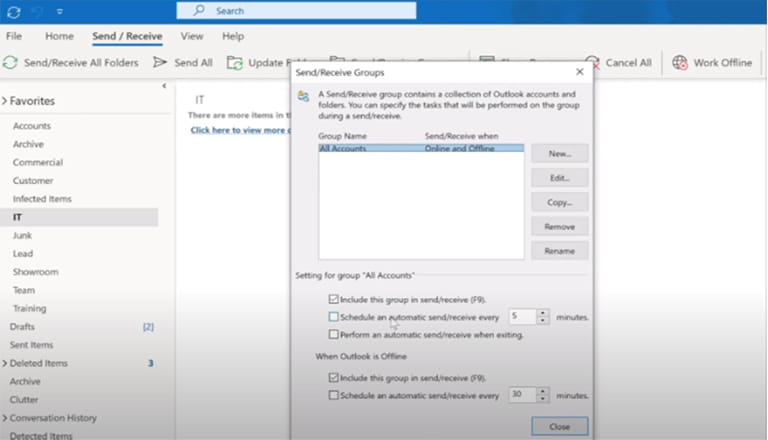The width and height of the screenshot is (768, 440).
Task: Open the Accounts folder
Action: click(32, 126)
